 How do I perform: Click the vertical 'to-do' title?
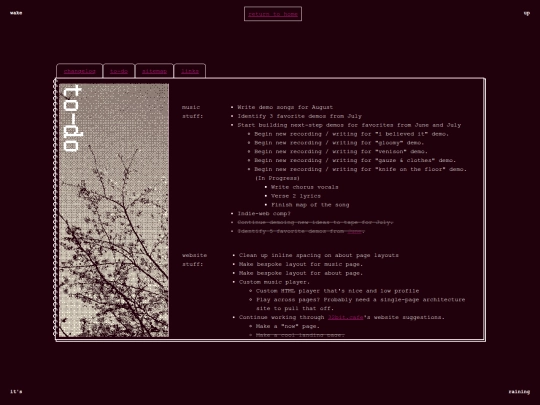pos(73,118)
